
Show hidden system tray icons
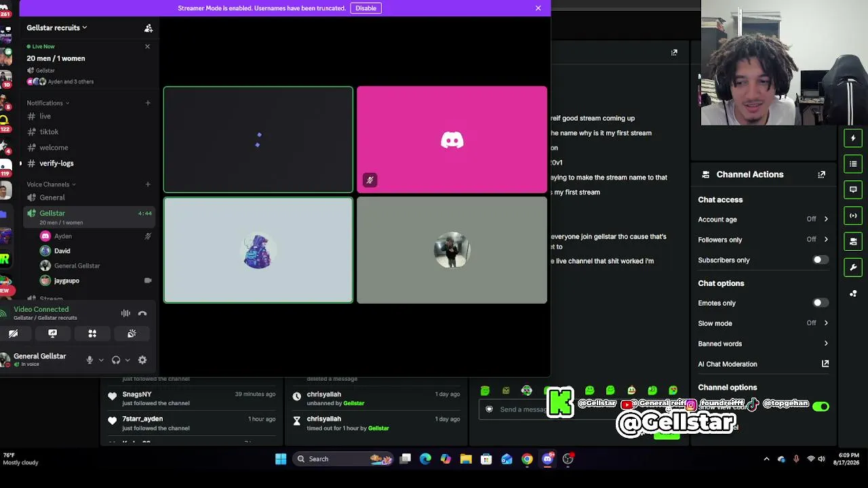(x=767, y=459)
